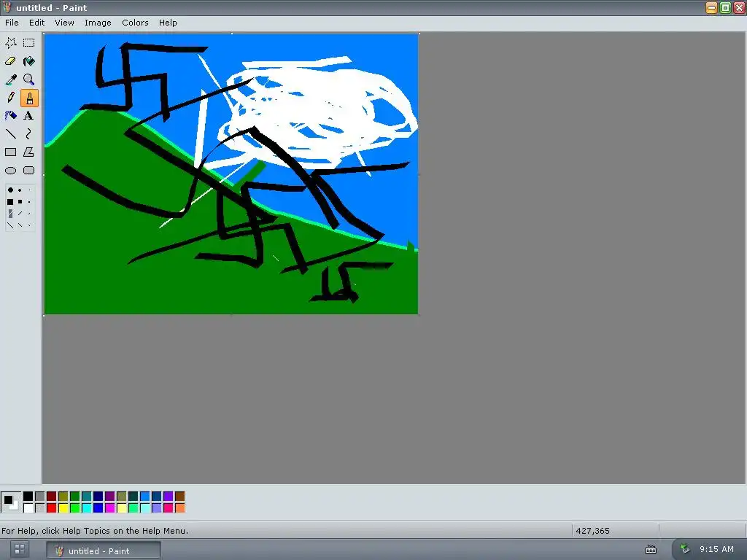Open the Image menu
Screen dimensions: 747x560
(x=98, y=23)
